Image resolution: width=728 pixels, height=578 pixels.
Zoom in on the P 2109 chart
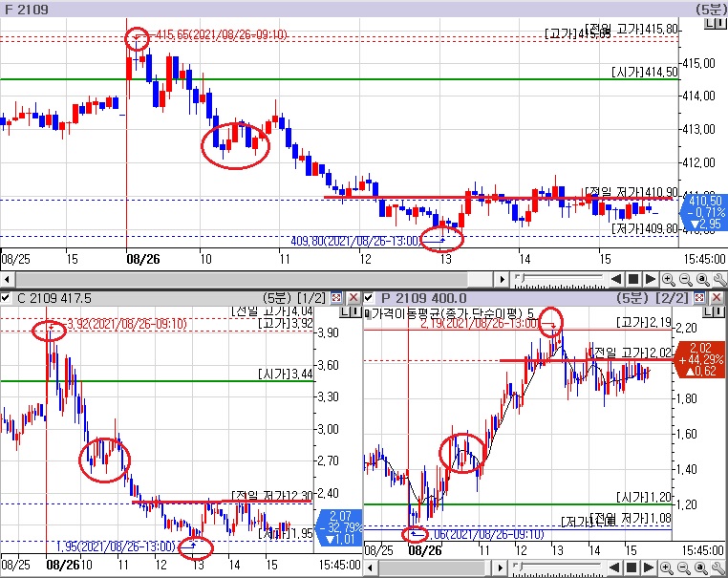click(666, 567)
